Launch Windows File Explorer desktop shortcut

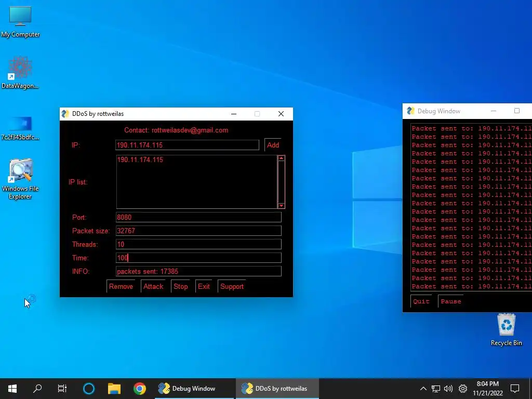[20, 179]
